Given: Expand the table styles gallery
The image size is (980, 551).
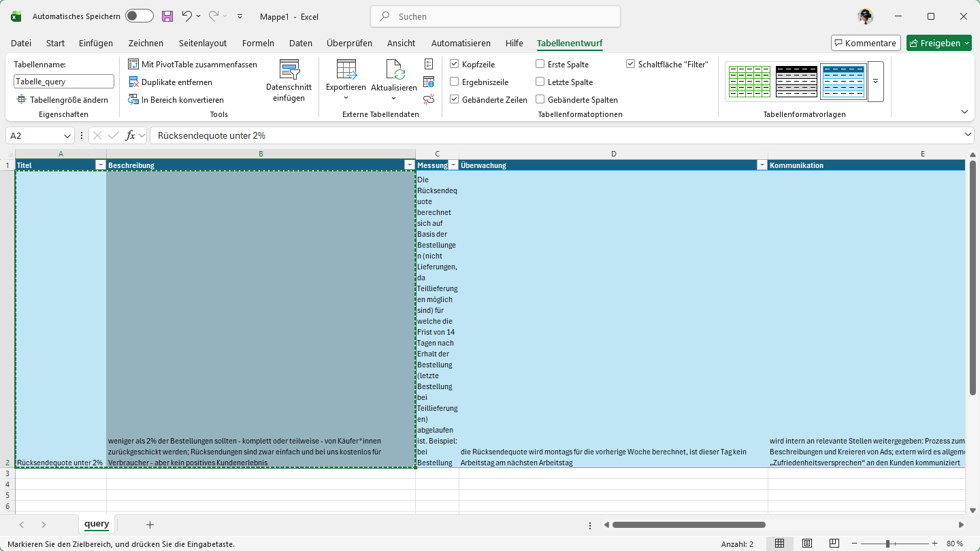Looking at the screenshot, I should [x=876, y=82].
